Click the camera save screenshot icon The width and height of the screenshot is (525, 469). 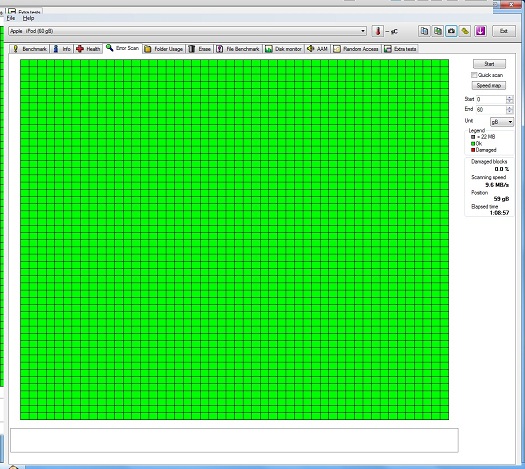tap(451, 31)
